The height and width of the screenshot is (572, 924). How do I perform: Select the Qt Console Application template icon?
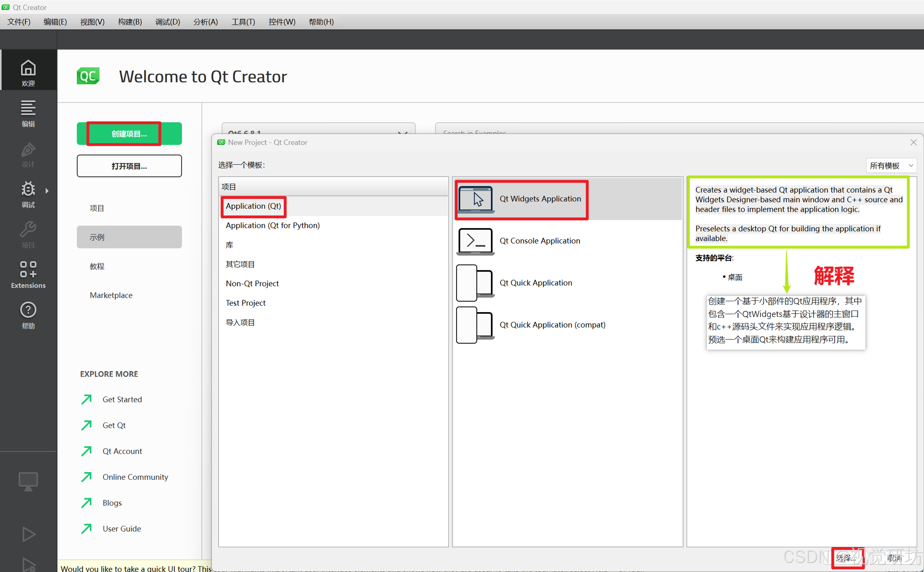pos(475,241)
